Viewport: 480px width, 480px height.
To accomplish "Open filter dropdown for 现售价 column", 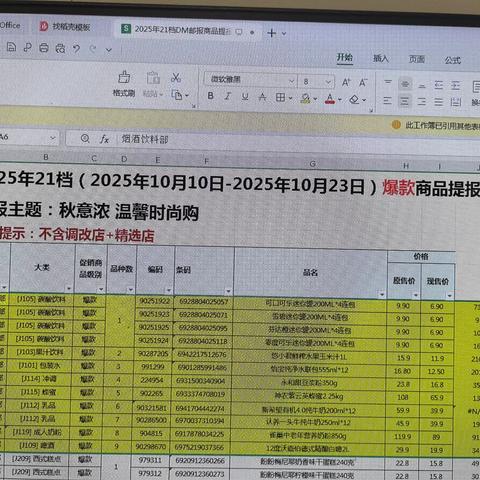I will [450, 295].
